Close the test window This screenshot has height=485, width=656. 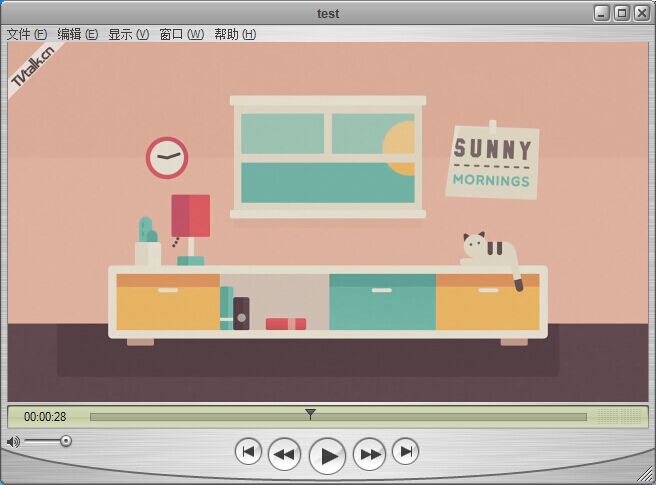click(642, 13)
